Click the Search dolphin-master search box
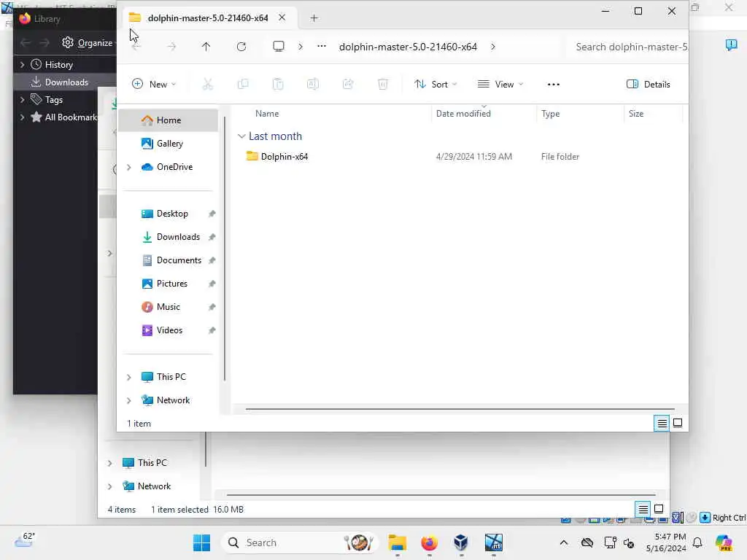This screenshot has width=747, height=560. click(x=628, y=47)
